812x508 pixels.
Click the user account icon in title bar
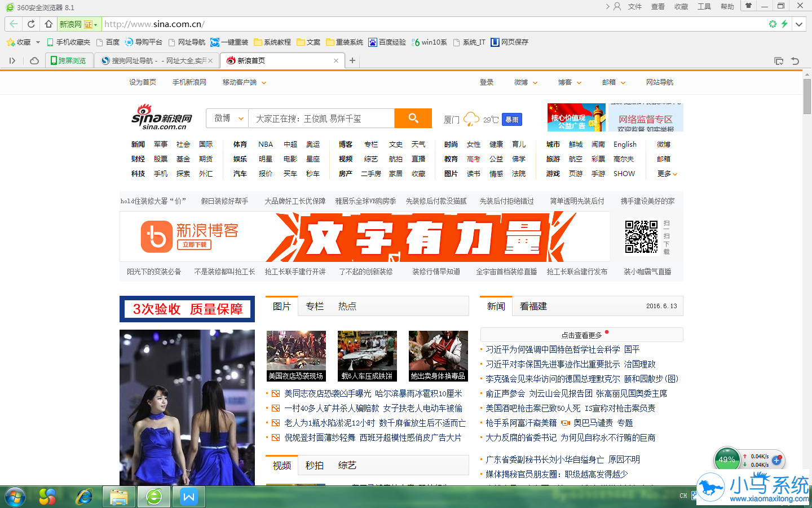tap(617, 7)
